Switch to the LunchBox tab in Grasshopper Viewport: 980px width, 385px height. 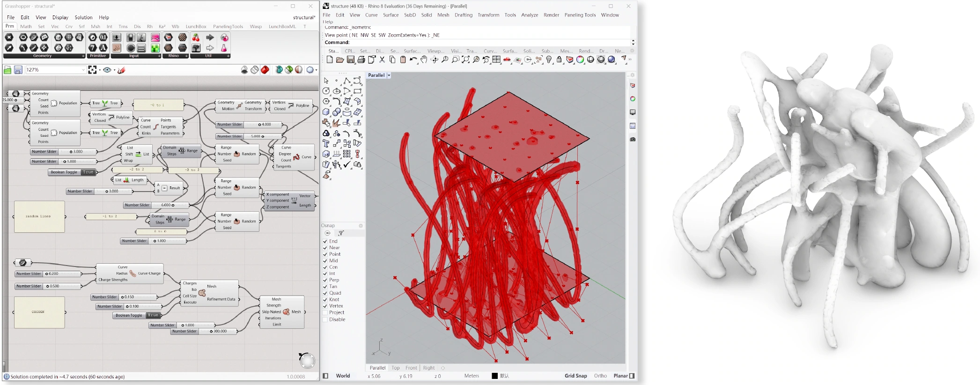(196, 26)
